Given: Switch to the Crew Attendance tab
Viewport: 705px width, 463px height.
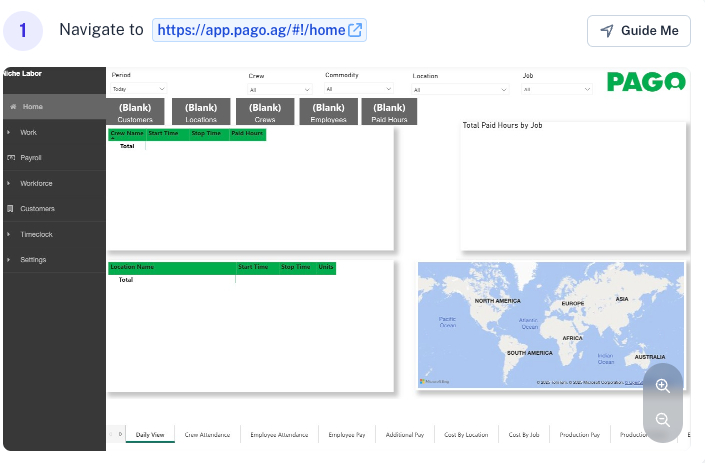Looking at the screenshot, I should tap(207, 435).
